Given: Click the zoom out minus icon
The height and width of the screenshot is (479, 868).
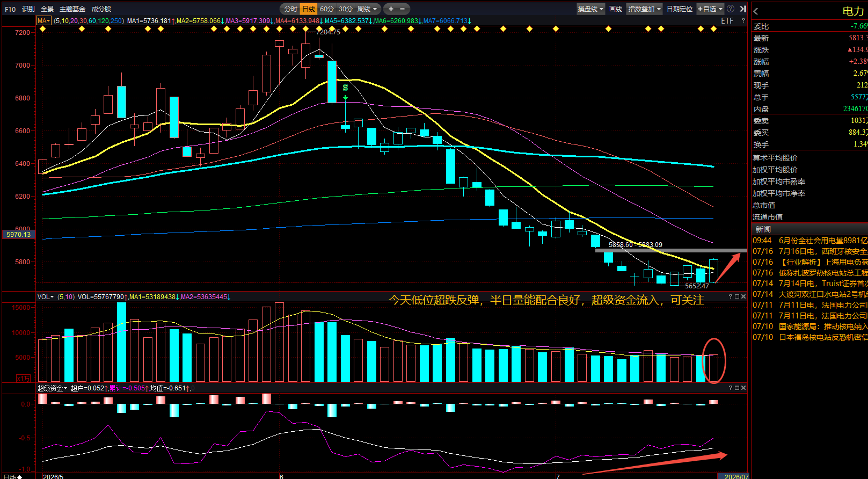Looking at the screenshot, I should pos(402,9).
